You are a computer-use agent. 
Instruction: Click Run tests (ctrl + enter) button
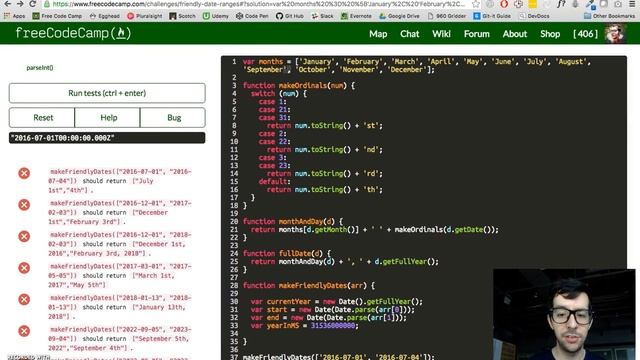107,93
